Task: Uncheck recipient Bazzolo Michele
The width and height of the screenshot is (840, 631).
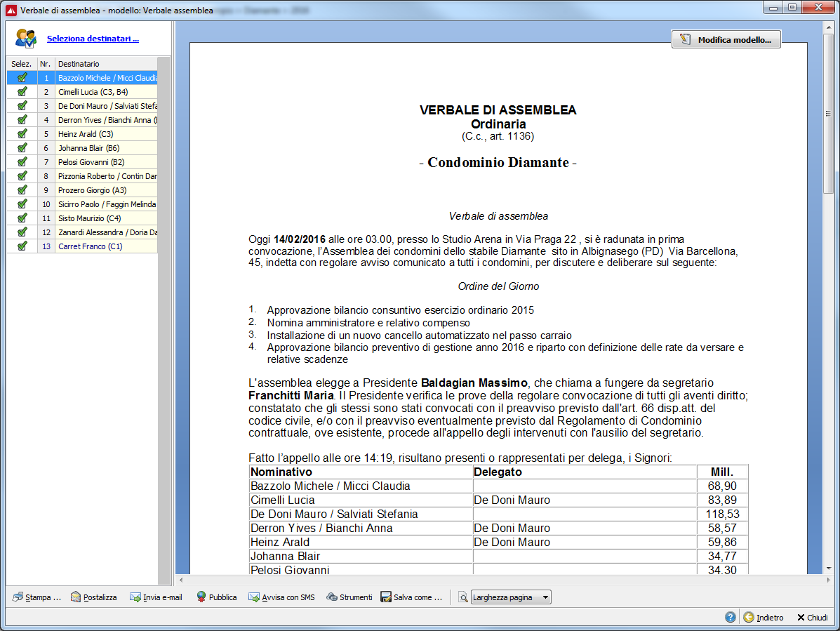Action: point(22,78)
